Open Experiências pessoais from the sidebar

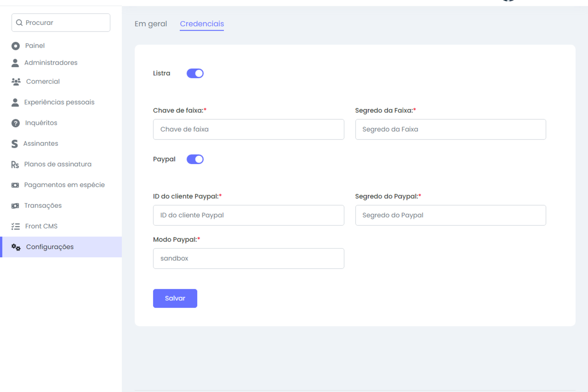(x=59, y=102)
